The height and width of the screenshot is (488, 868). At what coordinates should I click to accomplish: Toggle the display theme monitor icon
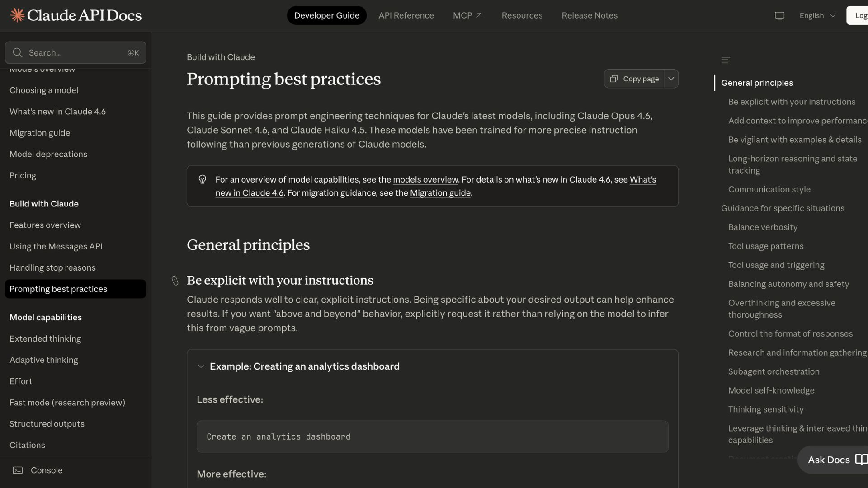click(x=779, y=16)
